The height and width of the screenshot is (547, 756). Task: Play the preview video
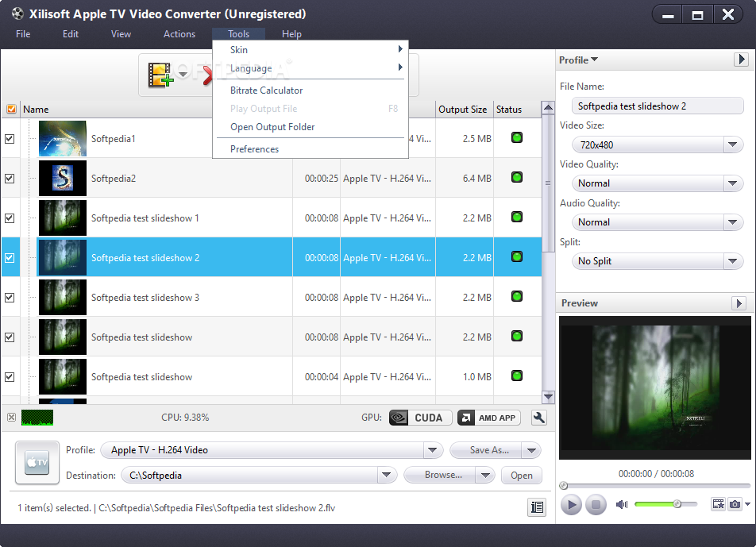(571, 505)
